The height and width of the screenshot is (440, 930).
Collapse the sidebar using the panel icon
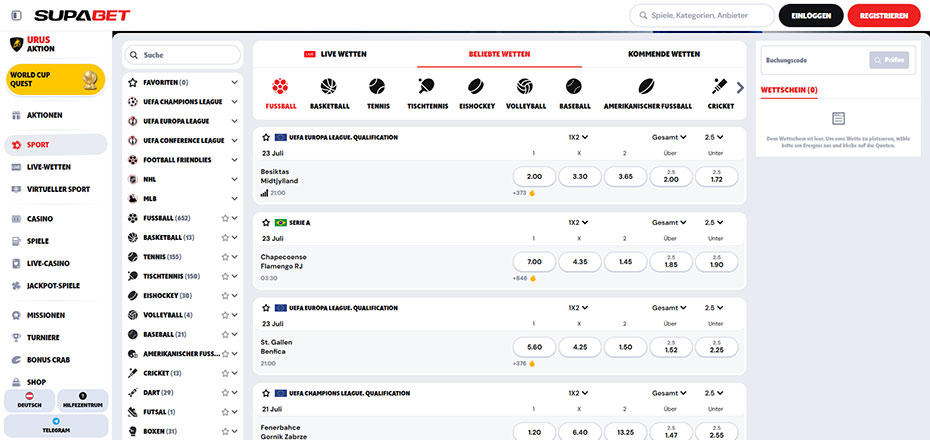[x=16, y=15]
